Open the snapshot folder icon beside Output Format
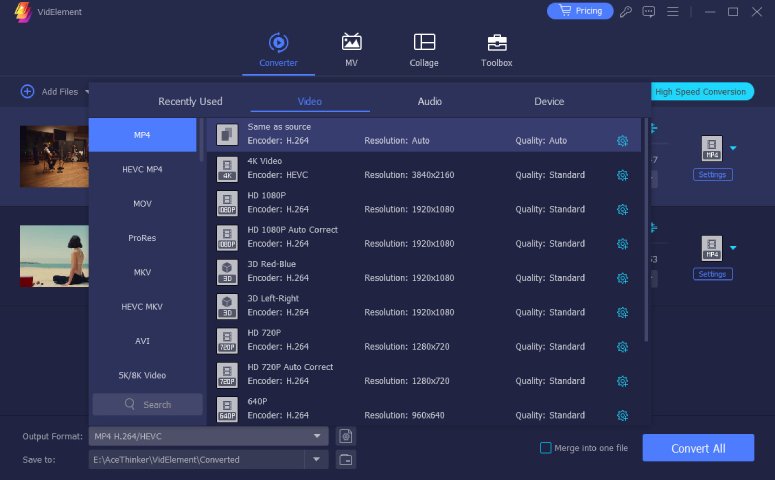Viewport: 775px width, 480px height. tap(345, 436)
